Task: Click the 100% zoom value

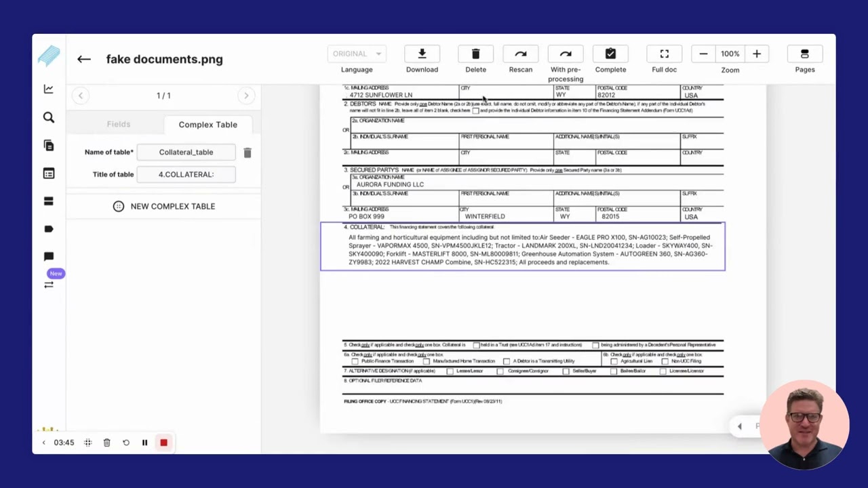Action: (x=730, y=54)
